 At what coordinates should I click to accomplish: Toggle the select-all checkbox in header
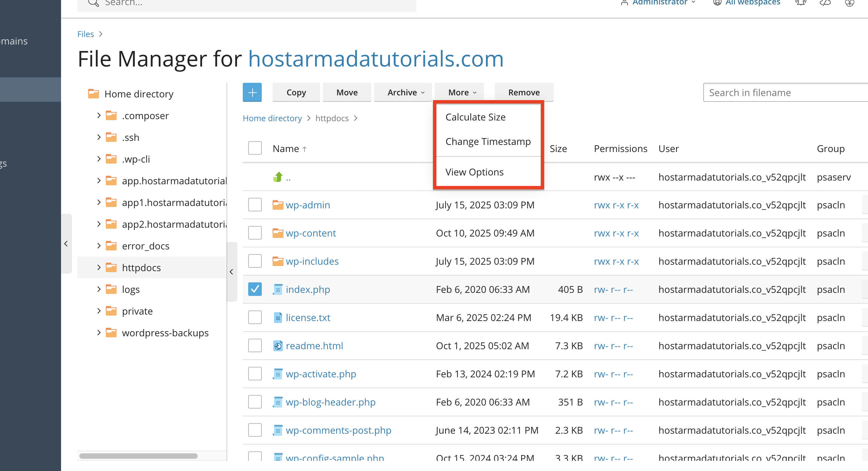click(255, 148)
